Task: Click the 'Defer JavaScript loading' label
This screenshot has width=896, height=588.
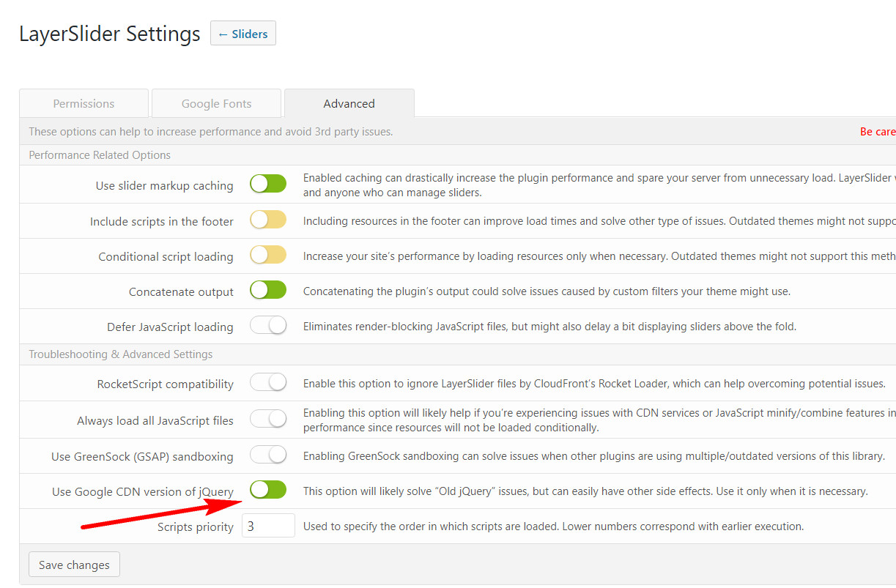Action: pyautogui.click(x=170, y=327)
